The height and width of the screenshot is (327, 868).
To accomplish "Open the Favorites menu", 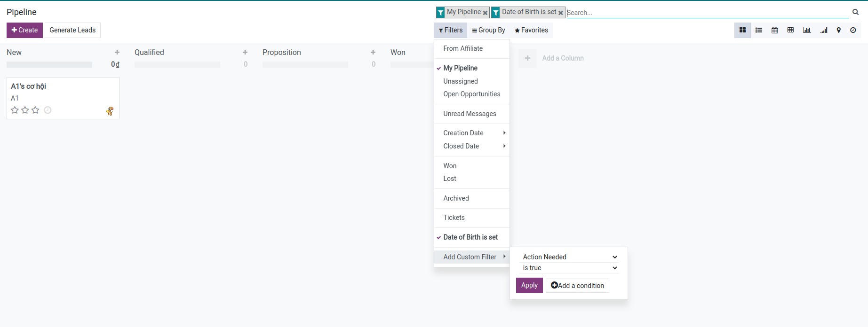I will [x=531, y=30].
